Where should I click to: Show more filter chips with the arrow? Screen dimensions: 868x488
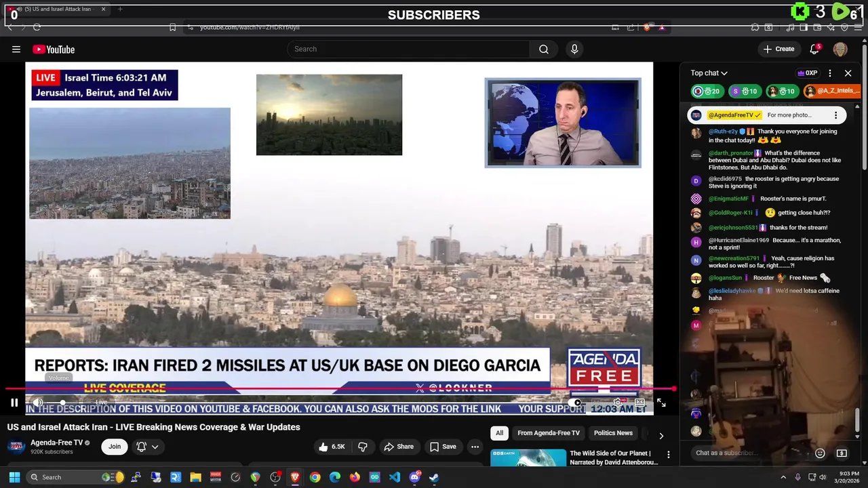click(x=661, y=435)
